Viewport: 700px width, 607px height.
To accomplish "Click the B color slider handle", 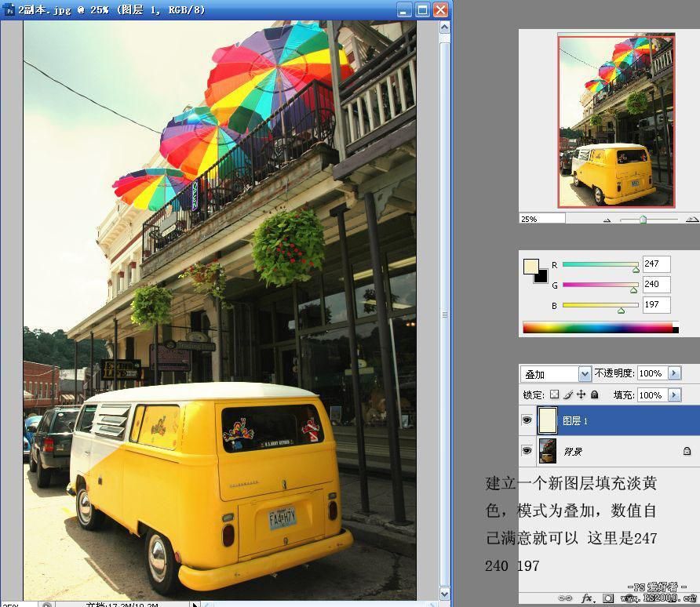I will coord(621,311).
